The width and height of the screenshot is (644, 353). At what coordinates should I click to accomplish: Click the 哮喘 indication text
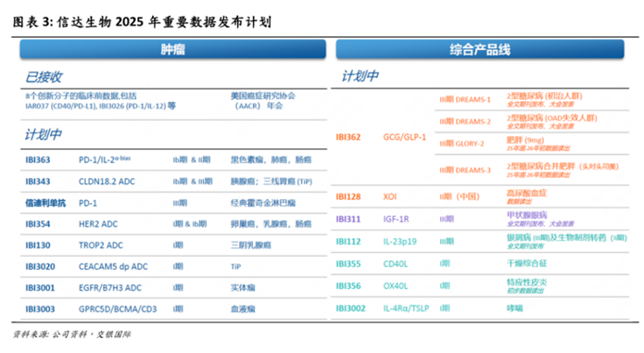[x=515, y=308]
